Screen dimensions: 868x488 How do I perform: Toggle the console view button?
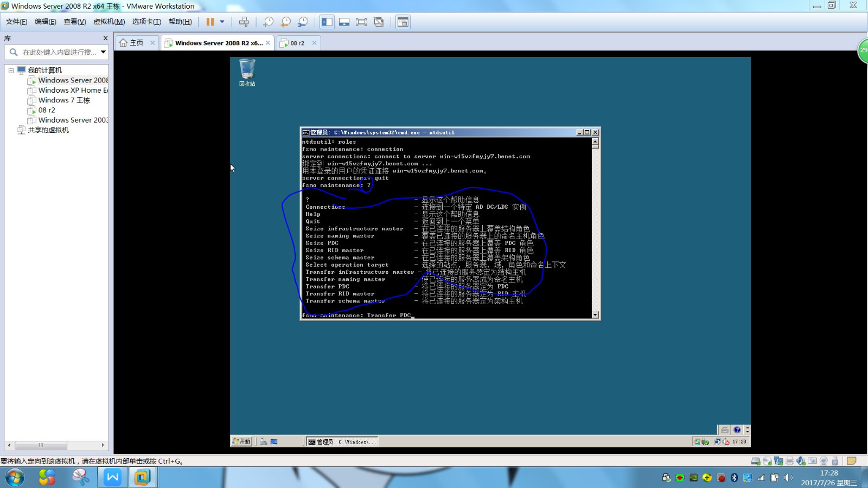(403, 22)
